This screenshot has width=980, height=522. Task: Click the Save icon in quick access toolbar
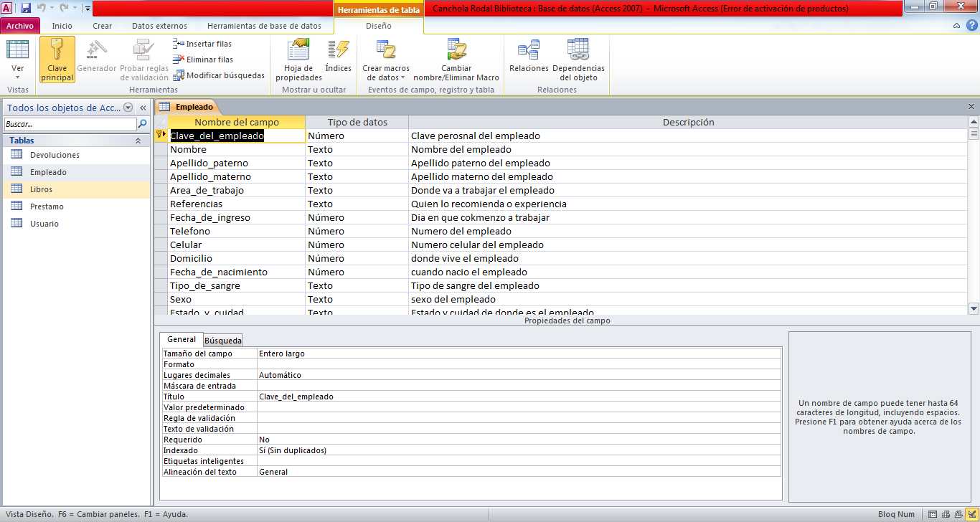(26, 8)
